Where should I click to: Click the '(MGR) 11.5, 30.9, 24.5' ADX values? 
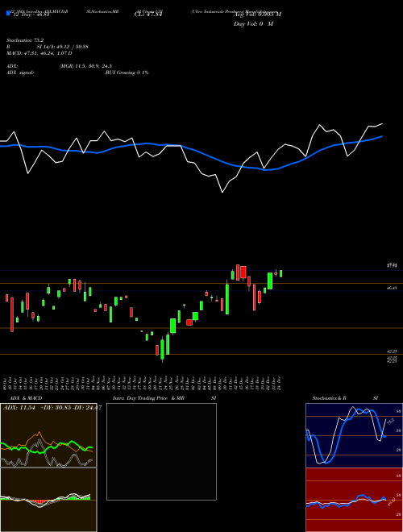(x=85, y=66)
